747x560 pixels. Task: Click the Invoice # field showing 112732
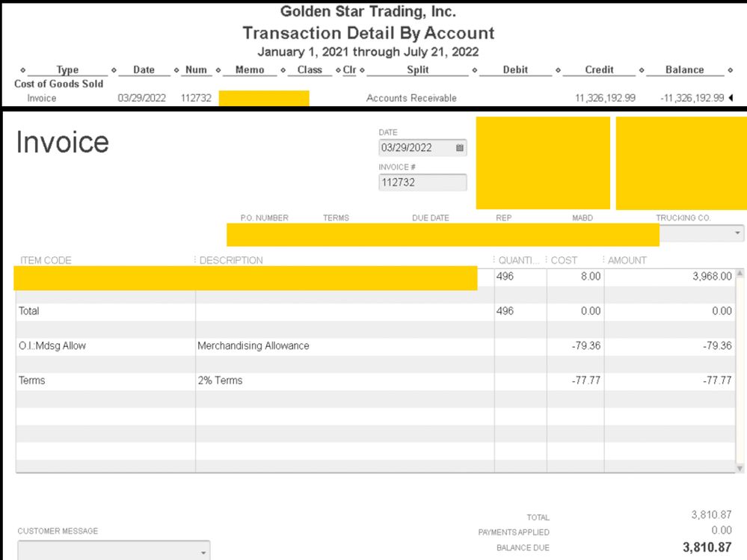click(422, 182)
